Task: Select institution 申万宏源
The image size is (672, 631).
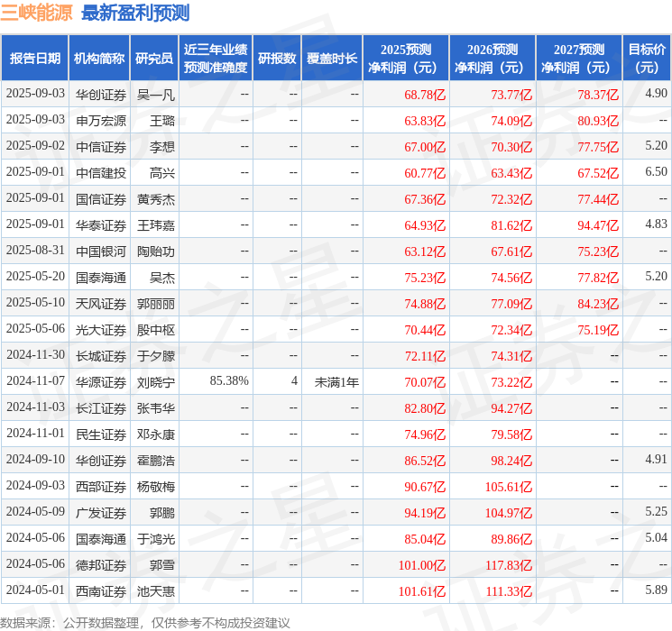Action: (x=101, y=121)
